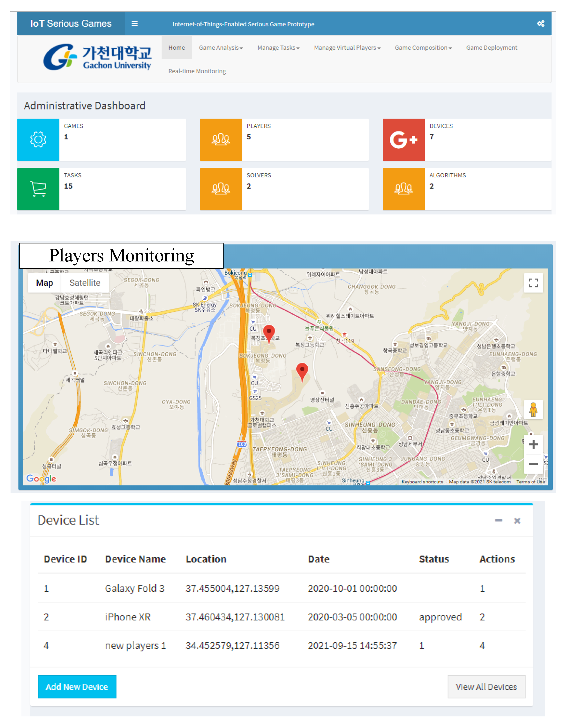Click the Add New Device button

coord(77,687)
